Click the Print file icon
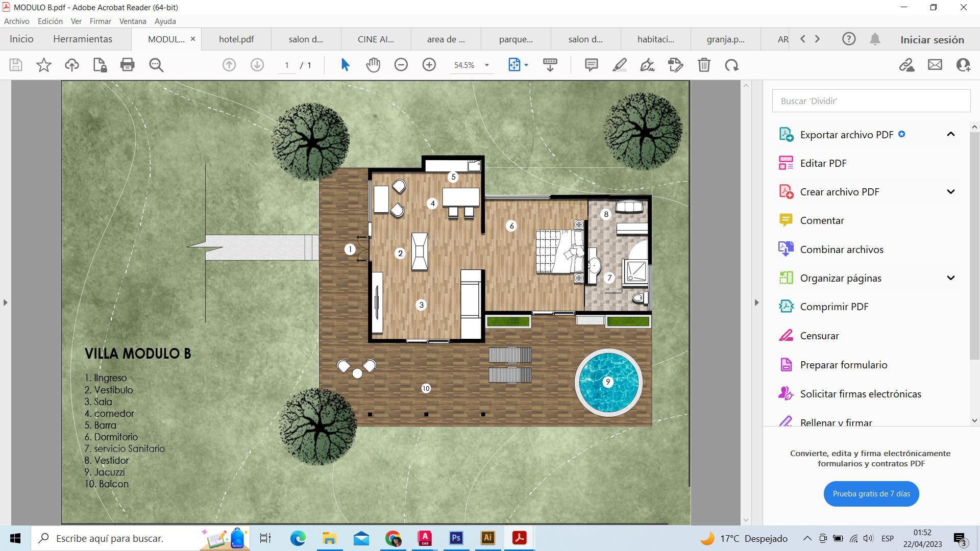 127,65
